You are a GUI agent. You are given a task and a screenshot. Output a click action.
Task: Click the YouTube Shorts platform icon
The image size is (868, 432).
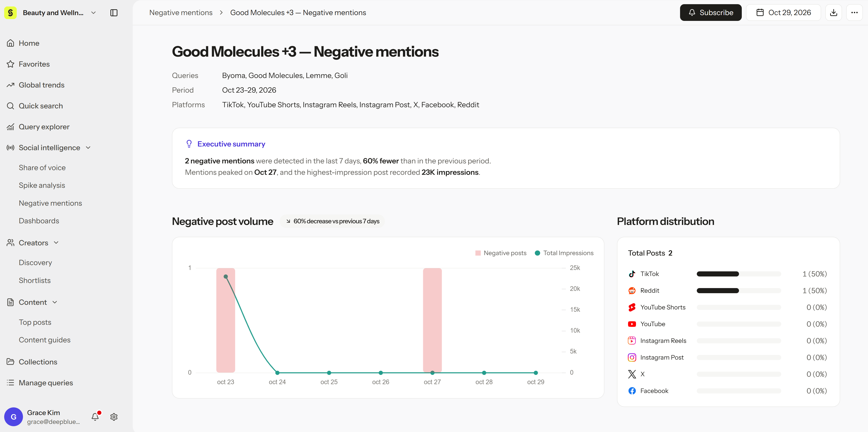click(x=632, y=307)
